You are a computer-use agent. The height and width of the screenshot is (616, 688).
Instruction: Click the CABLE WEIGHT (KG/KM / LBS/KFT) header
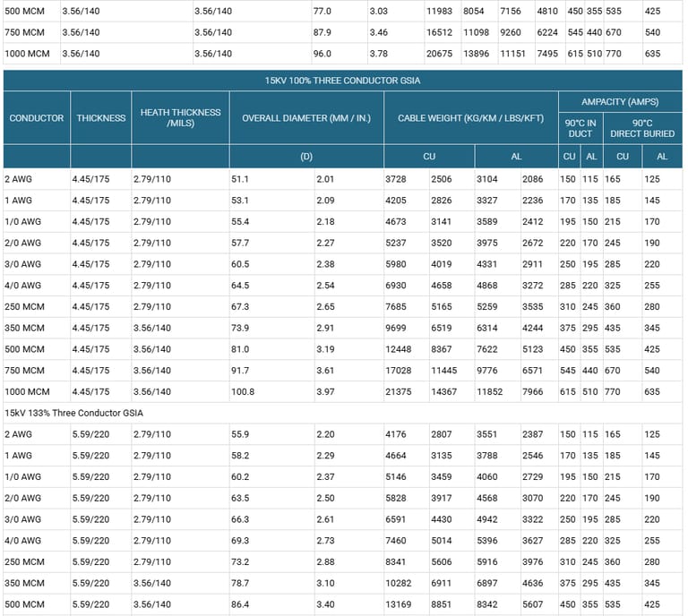tap(470, 118)
